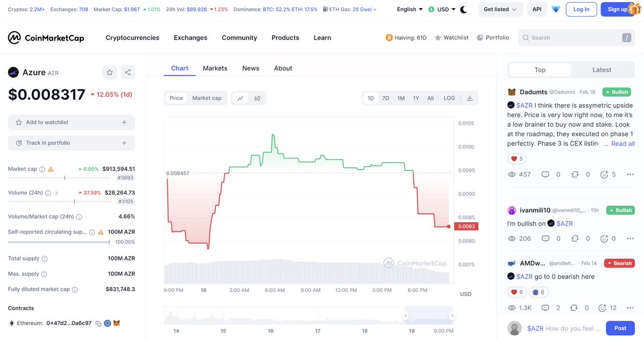The image size is (644, 340).
Task: Open more options on ivanmili10 post
Action: (631, 238)
